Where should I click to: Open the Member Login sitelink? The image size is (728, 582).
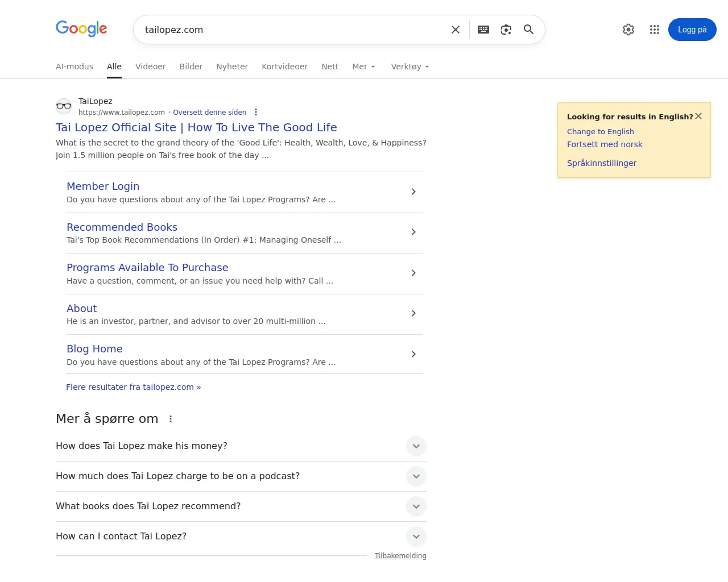click(x=103, y=186)
